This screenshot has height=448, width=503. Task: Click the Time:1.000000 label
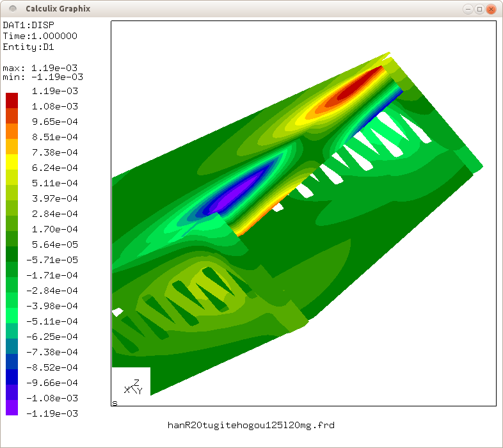click(x=40, y=36)
